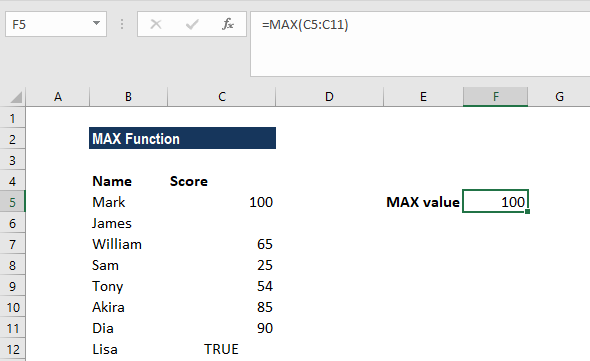
Task: Select Akira's score cell 85
Action: coord(222,308)
